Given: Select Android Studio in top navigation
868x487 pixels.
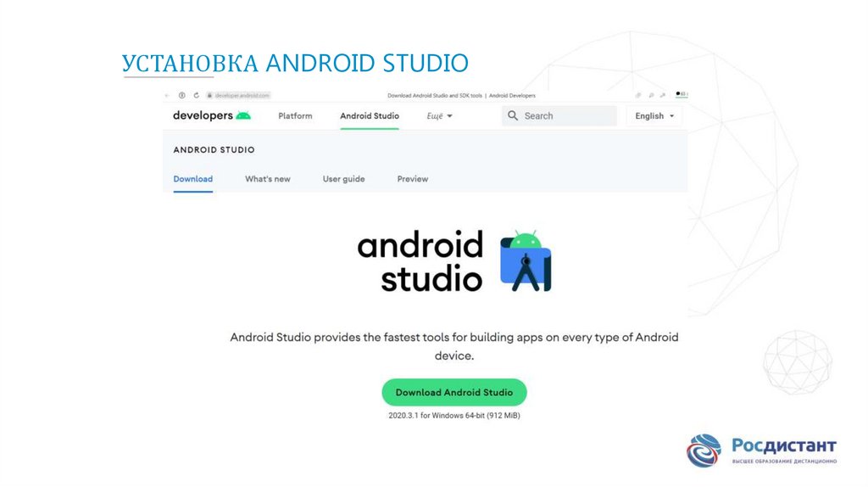Looking at the screenshot, I should pyautogui.click(x=370, y=116).
